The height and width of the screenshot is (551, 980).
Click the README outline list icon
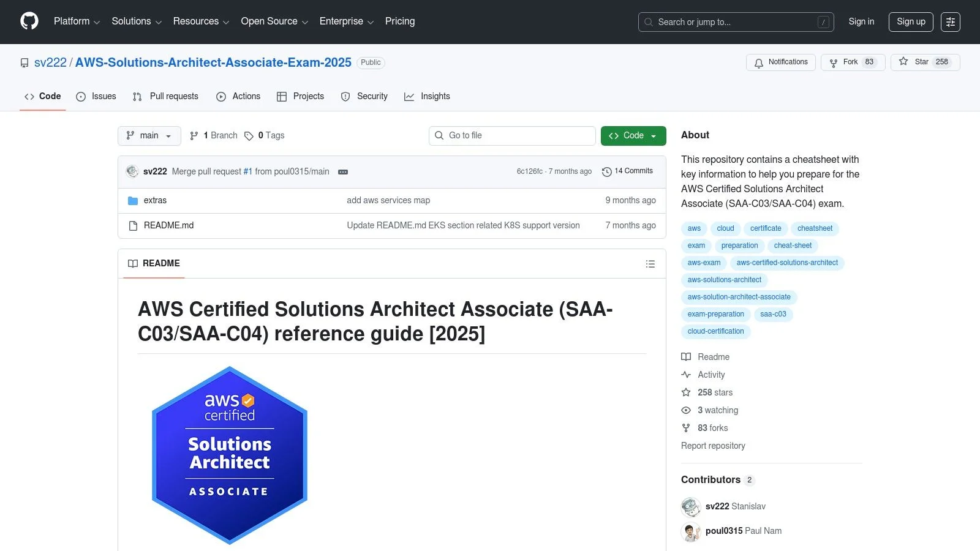coord(650,264)
